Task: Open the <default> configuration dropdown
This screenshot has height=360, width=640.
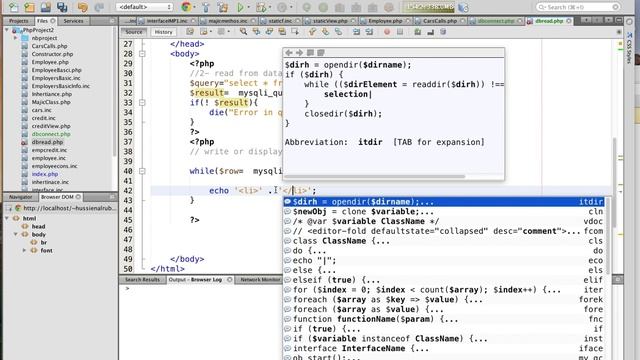Action: pos(144,7)
